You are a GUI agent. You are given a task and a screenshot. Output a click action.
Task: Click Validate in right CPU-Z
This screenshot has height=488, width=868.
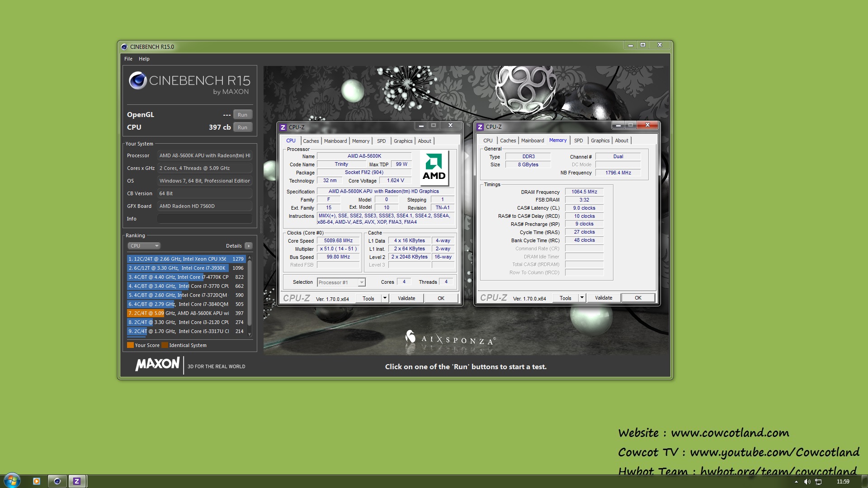(604, 298)
